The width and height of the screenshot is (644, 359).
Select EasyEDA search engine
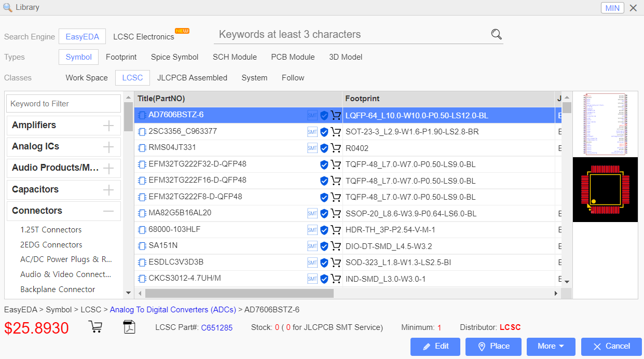click(83, 37)
